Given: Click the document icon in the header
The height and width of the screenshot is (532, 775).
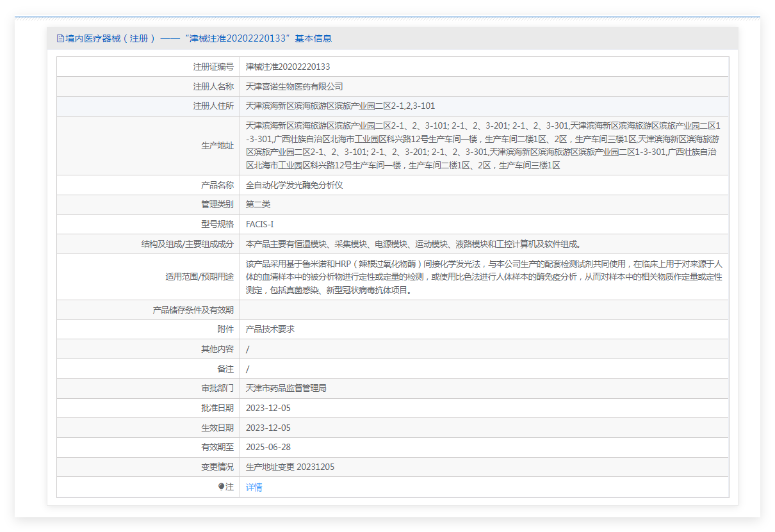Looking at the screenshot, I should [60, 38].
